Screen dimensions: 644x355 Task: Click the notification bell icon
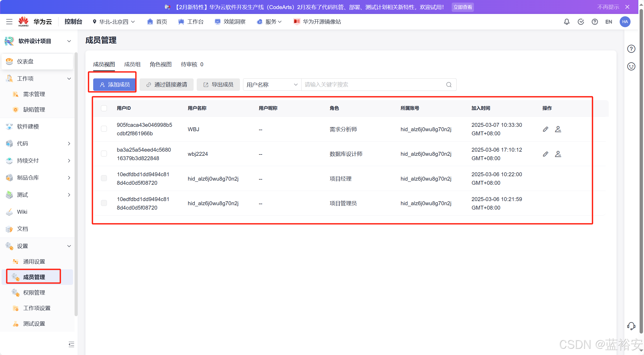pyautogui.click(x=567, y=22)
